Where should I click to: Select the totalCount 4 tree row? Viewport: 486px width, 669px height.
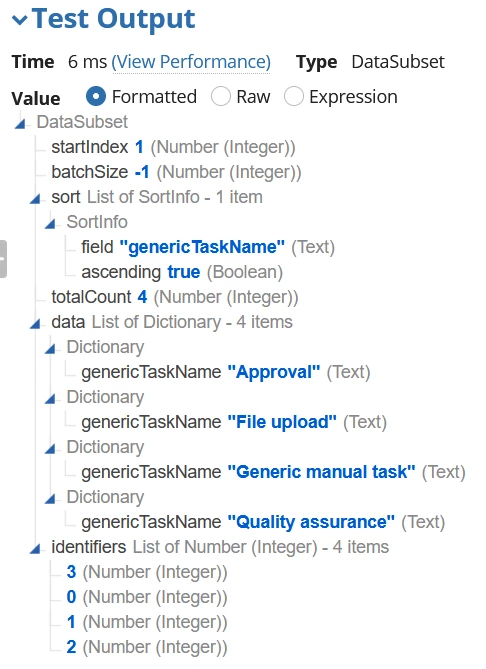(175, 297)
